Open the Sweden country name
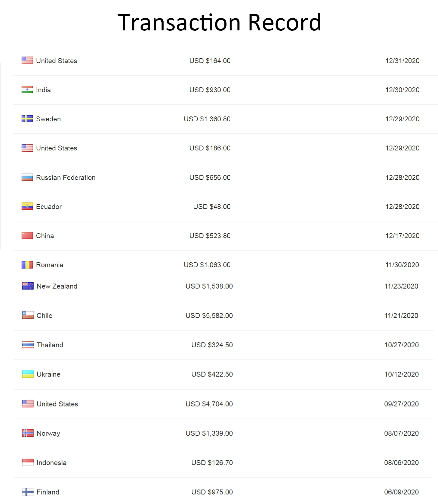Screen dimensions: 438x504 [x=48, y=119]
